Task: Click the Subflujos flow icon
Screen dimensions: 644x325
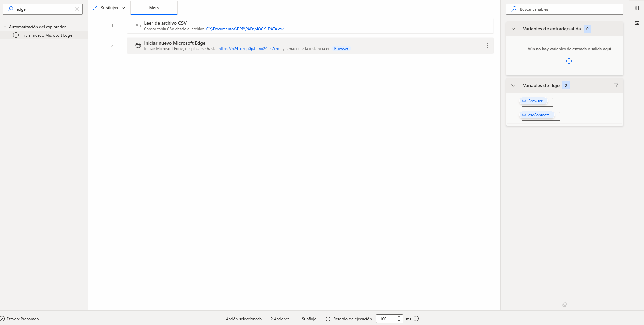Action: (x=95, y=8)
